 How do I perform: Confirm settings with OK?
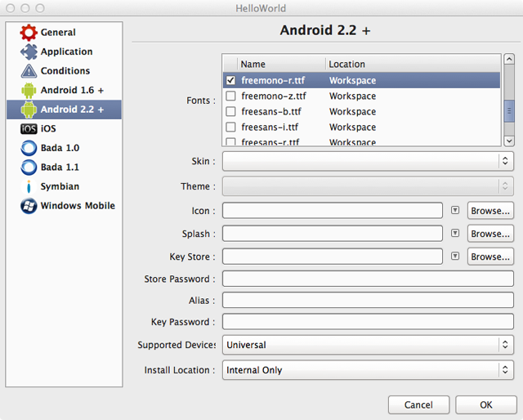(x=486, y=404)
